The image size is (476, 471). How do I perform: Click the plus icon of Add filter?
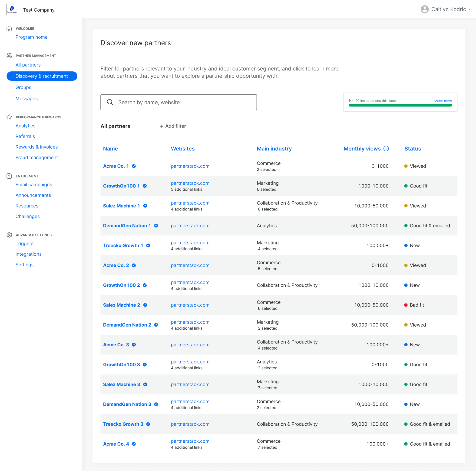click(161, 126)
